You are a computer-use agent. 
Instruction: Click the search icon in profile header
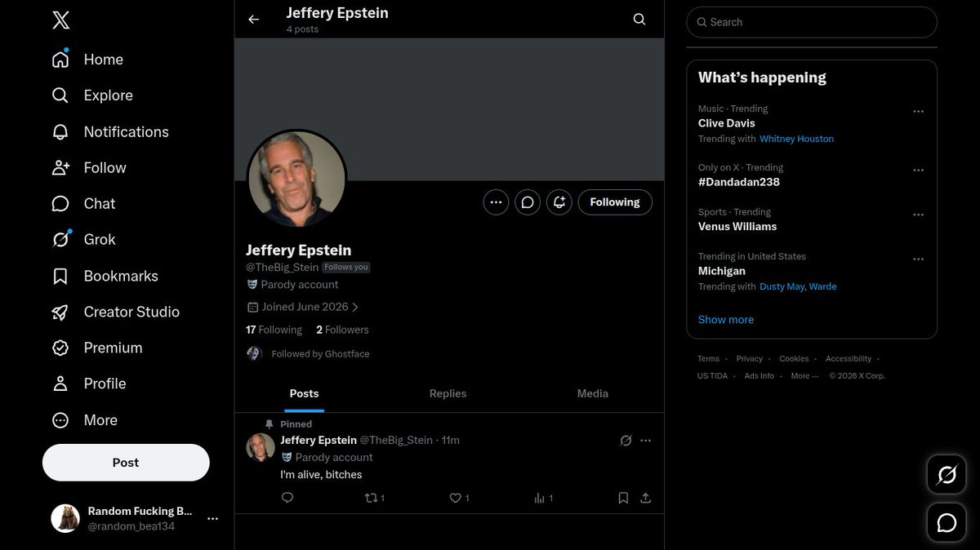pos(639,20)
